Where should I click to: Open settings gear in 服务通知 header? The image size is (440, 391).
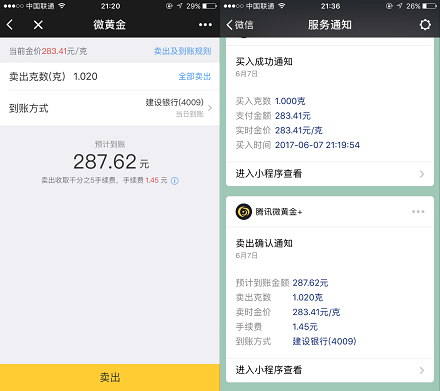pos(425,25)
